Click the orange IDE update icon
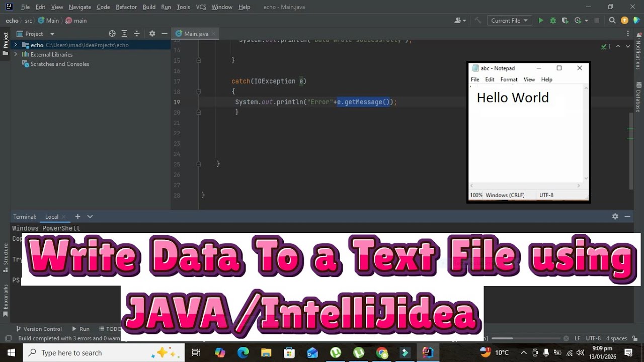644x362 pixels. [x=624, y=21]
